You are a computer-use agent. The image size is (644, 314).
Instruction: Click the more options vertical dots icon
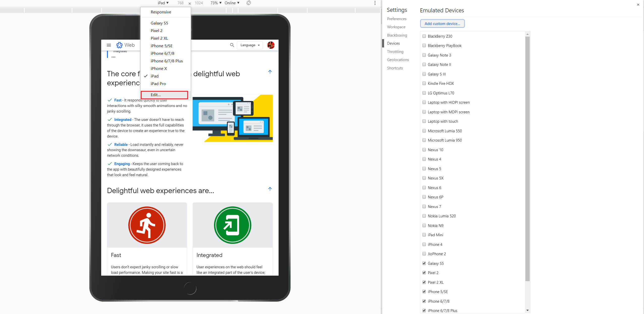[374, 3]
